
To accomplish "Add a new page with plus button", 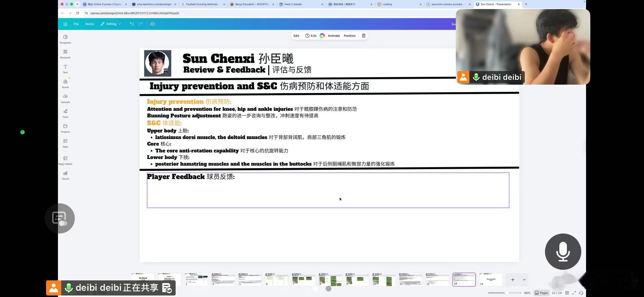I will pyautogui.click(x=513, y=280).
